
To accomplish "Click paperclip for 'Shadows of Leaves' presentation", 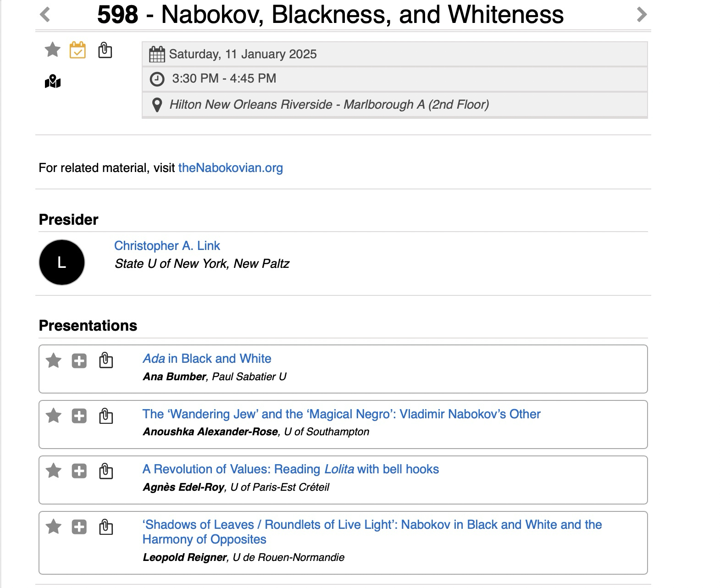I will (106, 527).
